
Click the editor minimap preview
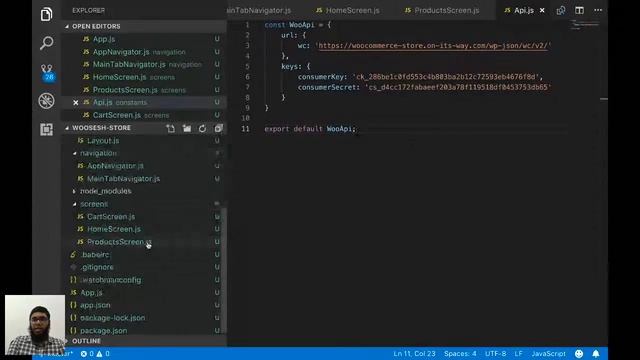(x=584, y=25)
